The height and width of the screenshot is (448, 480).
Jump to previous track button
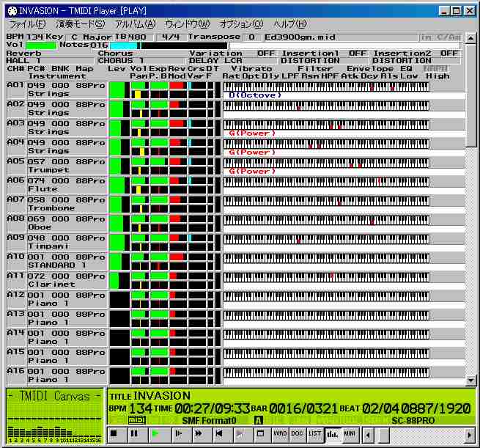[x=219, y=434]
